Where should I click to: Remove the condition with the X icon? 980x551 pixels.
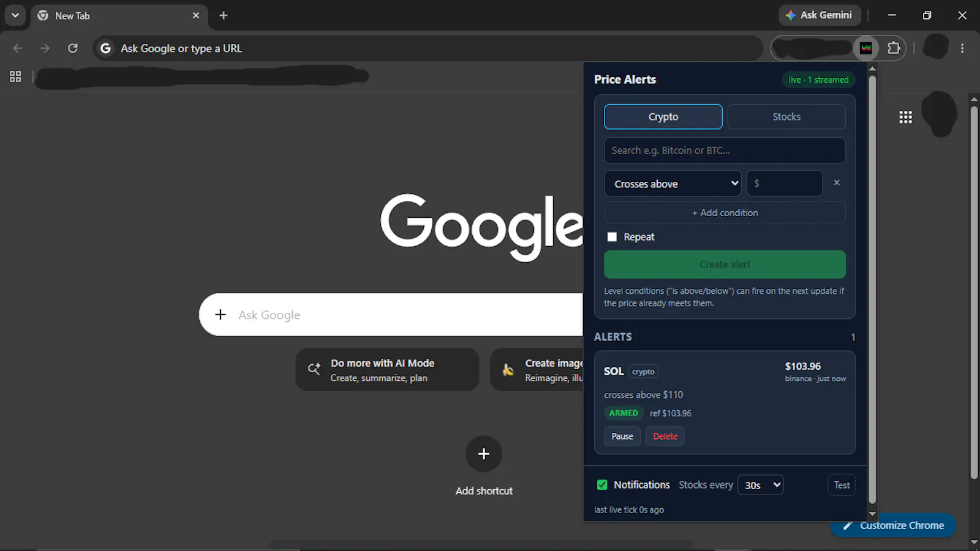pos(837,182)
